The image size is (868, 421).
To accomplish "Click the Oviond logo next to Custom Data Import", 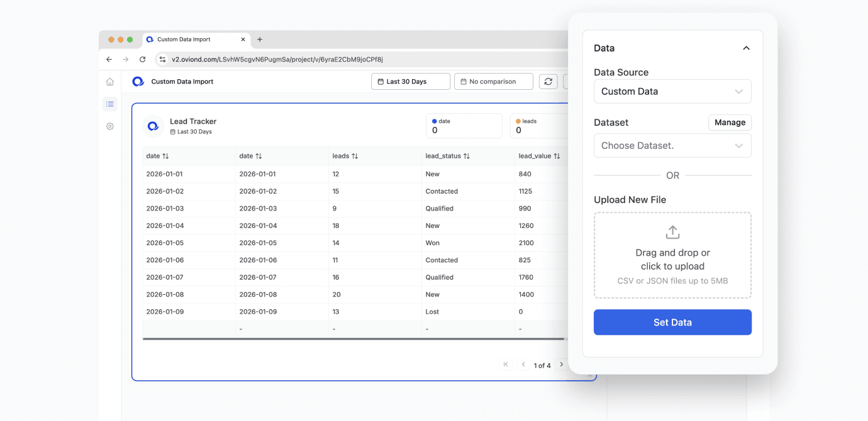I will [x=138, y=81].
